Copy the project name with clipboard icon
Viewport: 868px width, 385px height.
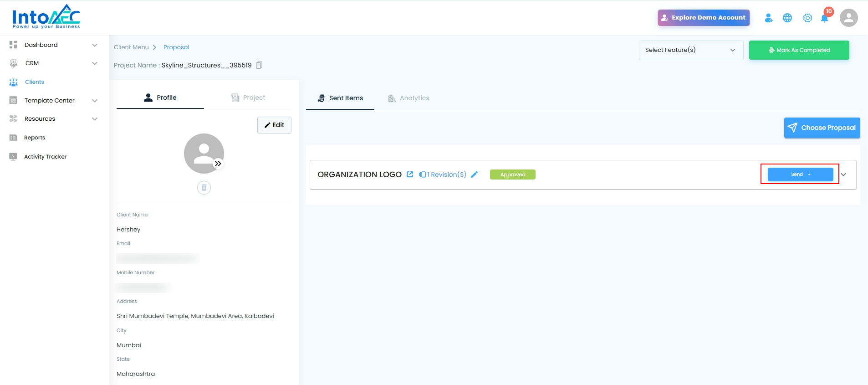259,65
